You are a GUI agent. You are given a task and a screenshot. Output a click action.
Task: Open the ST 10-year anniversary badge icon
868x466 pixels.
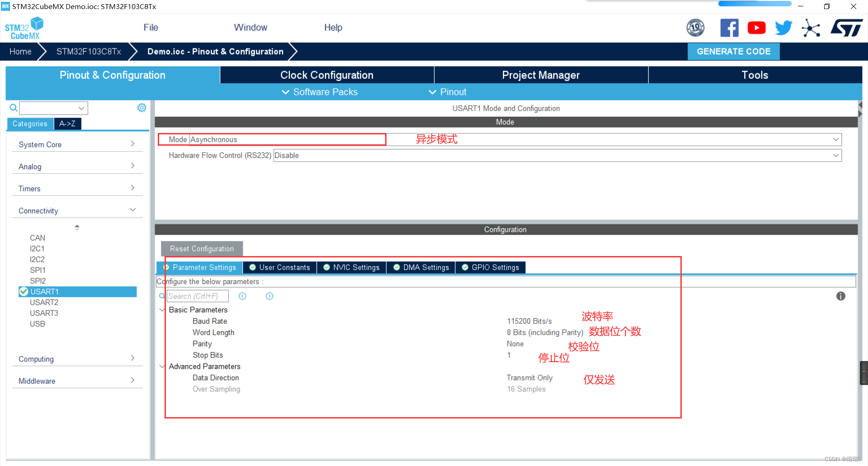pos(695,28)
